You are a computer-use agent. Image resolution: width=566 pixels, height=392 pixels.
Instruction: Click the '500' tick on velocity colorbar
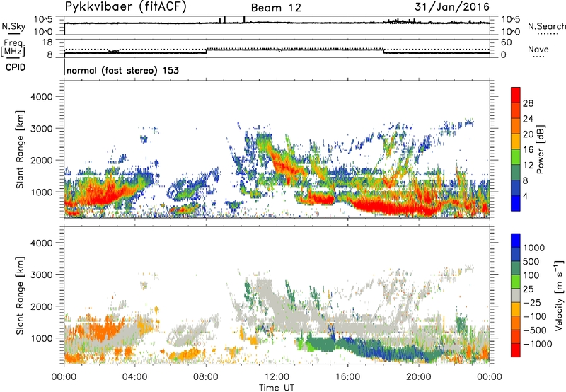point(531,261)
